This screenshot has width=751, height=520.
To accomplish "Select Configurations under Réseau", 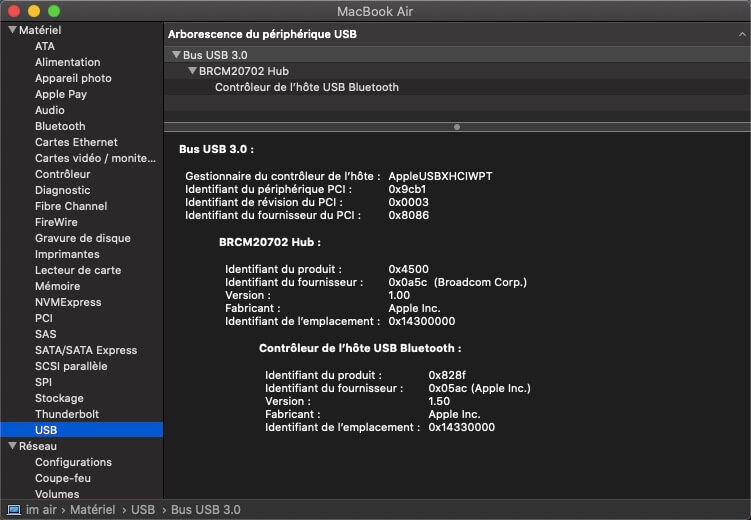I will (x=73, y=462).
